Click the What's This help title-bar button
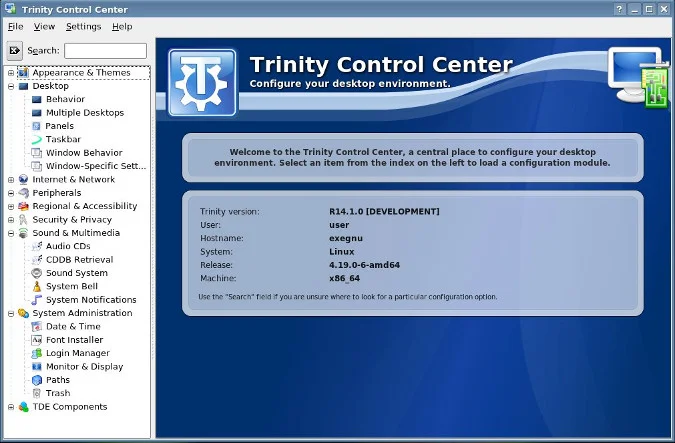The width and height of the screenshot is (675, 443). (619, 9)
